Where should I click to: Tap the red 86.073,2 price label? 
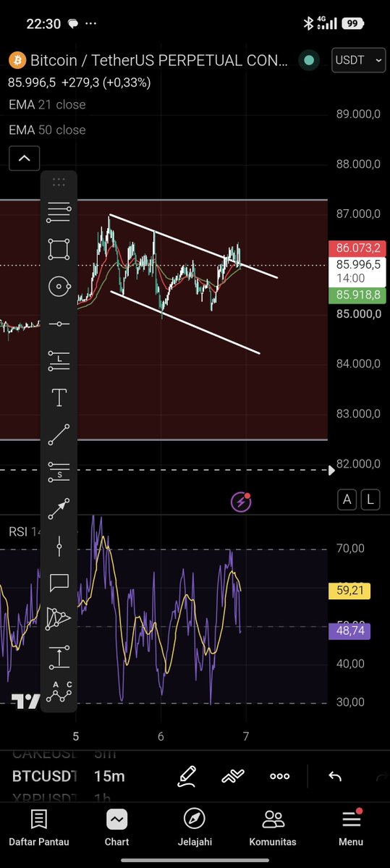tap(357, 248)
